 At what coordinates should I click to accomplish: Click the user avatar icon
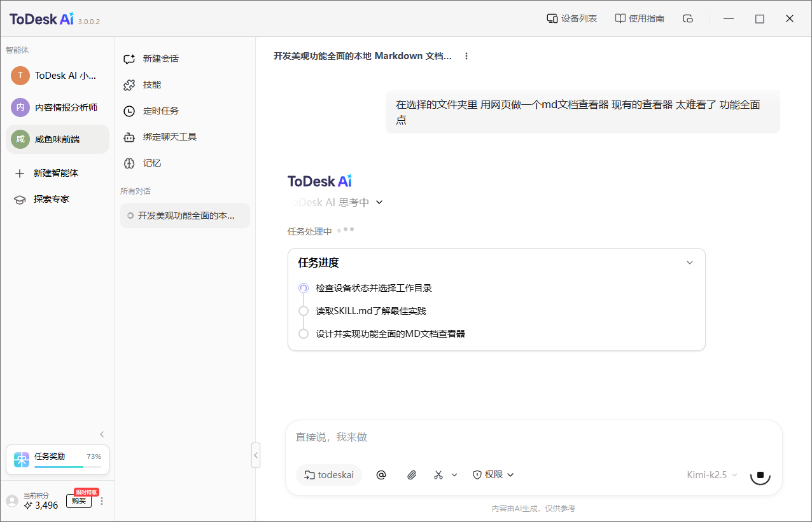pyautogui.click(x=12, y=501)
